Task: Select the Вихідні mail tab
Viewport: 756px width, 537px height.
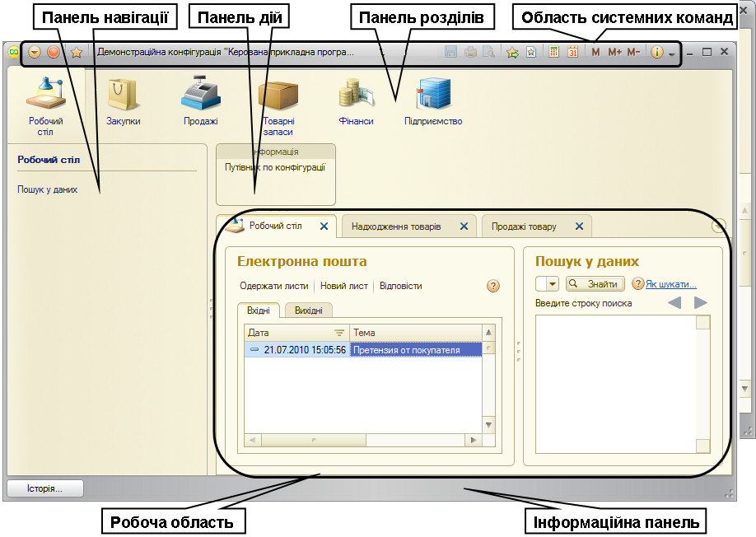Action: click(309, 311)
